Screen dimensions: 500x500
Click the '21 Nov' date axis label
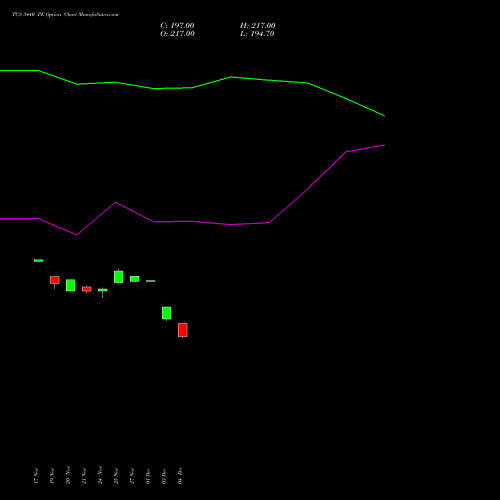tap(84, 476)
